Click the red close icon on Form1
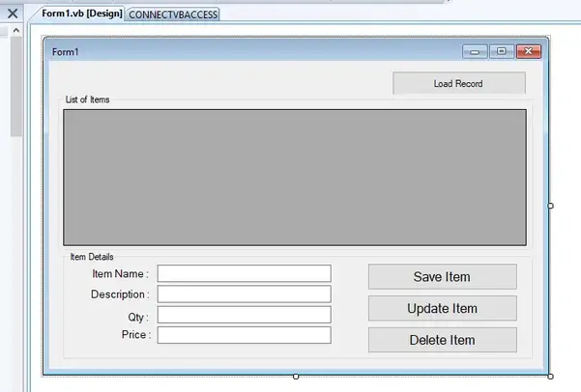581x392 pixels. [x=528, y=51]
